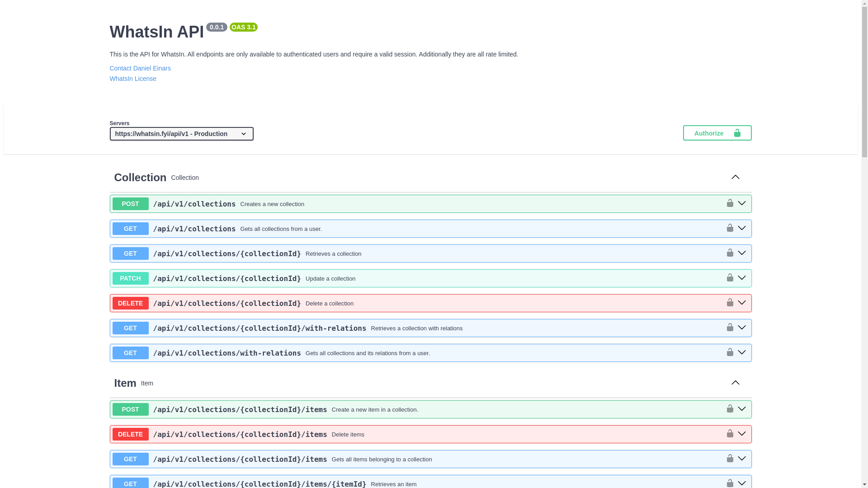Click DELETE badge for Delete a collection

pos(130,303)
